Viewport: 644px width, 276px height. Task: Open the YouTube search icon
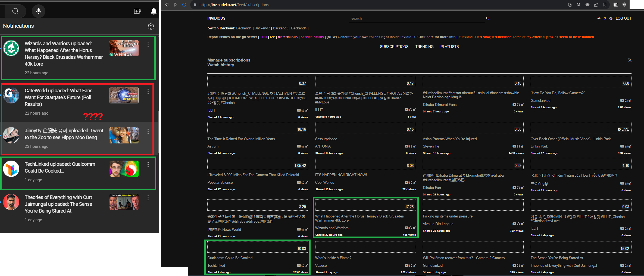[x=15, y=11]
